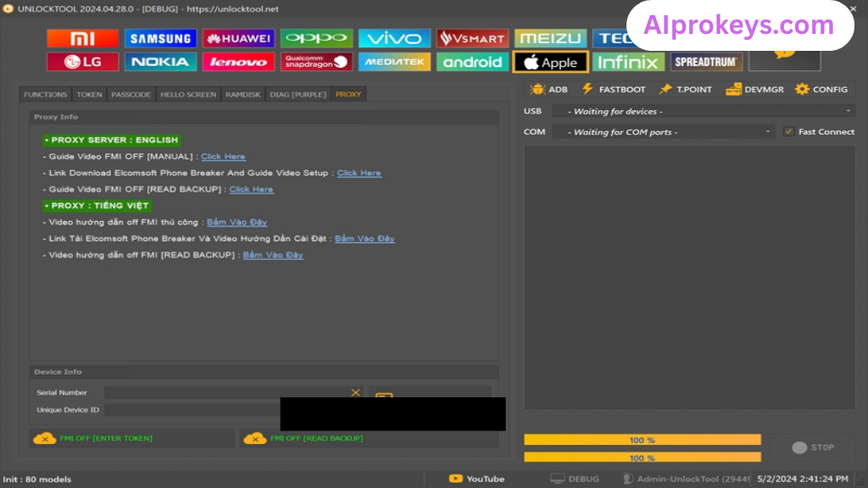868x488 pixels.
Task: Clear the Serial Number with X icon
Action: click(x=355, y=392)
